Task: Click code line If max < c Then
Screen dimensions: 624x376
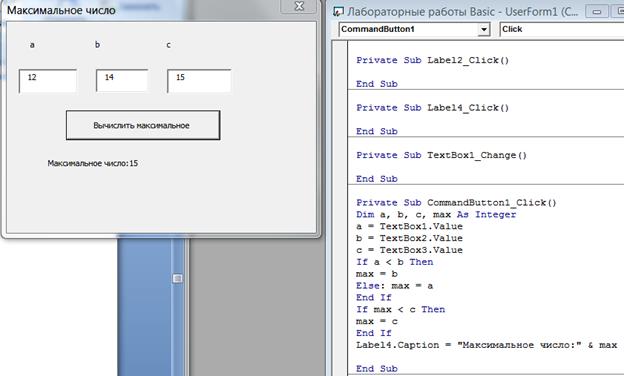Action: [x=401, y=310]
